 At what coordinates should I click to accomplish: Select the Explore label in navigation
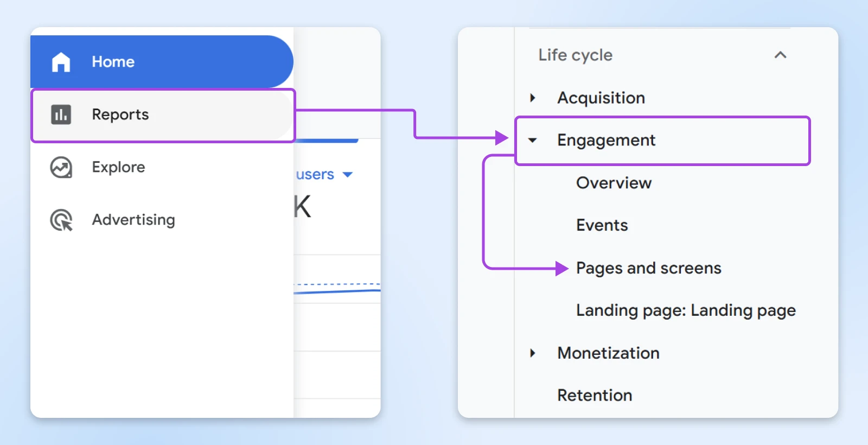pos(118,167)
